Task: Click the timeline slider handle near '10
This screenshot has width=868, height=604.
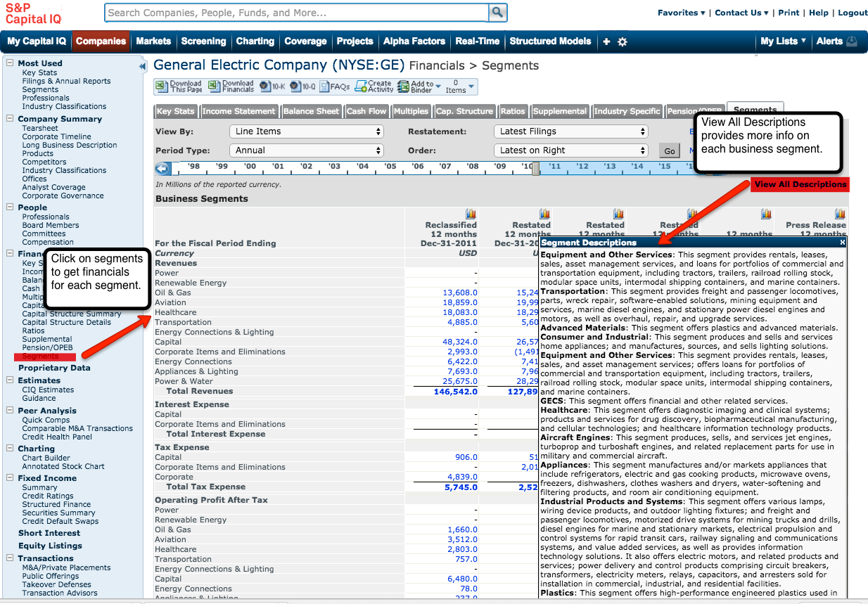Action: click(x=536, y=169)
